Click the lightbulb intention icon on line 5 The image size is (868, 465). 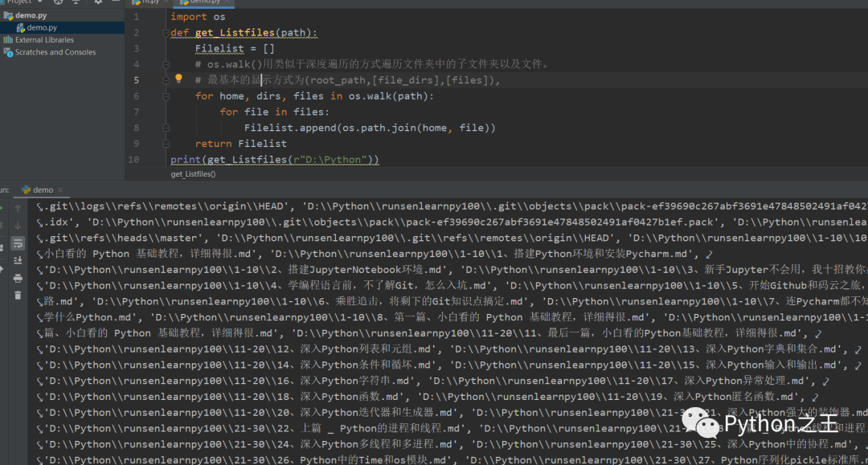[178, 79]
